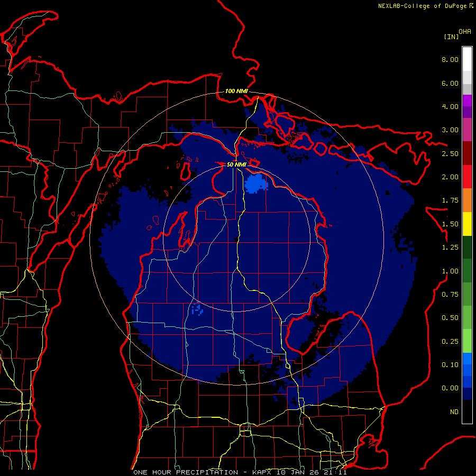
Task: Pick the yellow legend swatch
Action: (467, 224)
